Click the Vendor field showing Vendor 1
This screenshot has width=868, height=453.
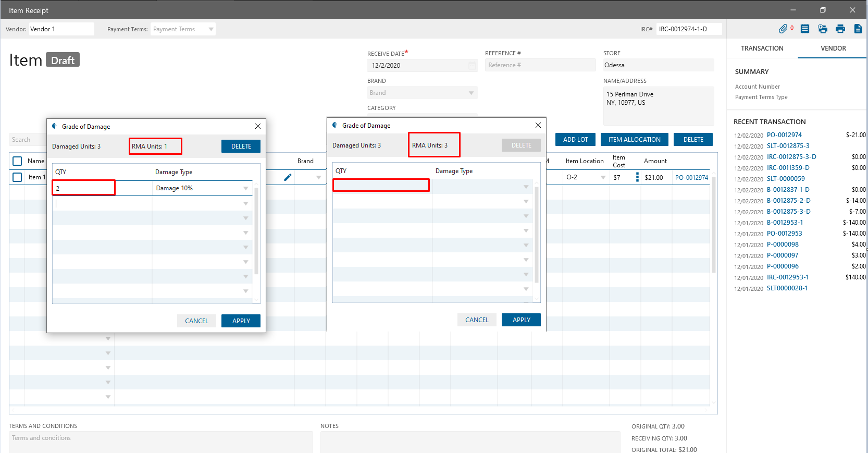(61, 29)
